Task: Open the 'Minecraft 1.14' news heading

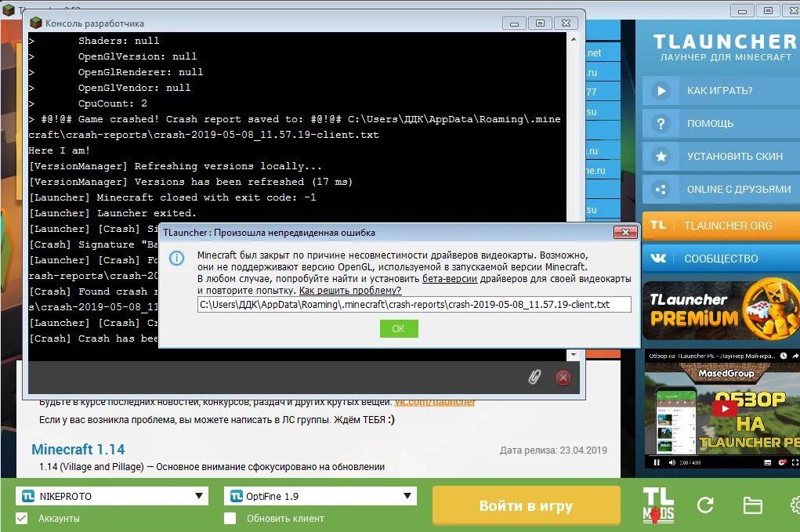Action: [x=78, y=450]
